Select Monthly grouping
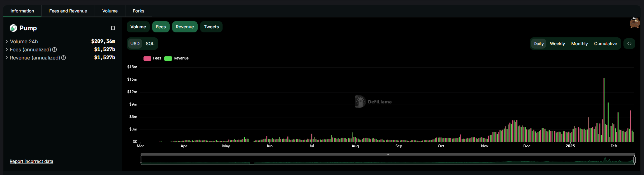The image size is (644, 175). 580,44
